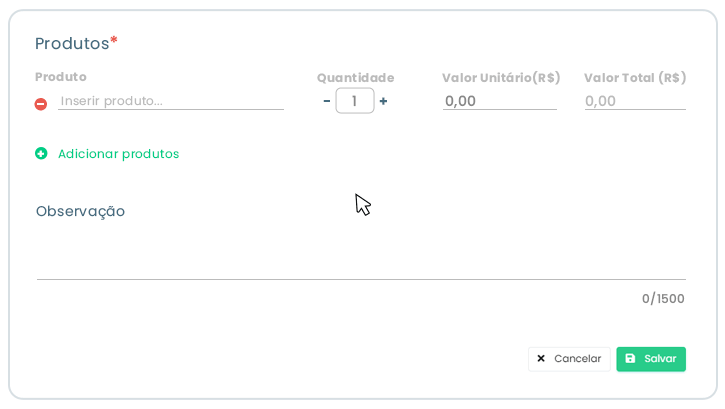Viewport: 725px width, 409px height.
Task: Click the Valor Unitário amount field
Action: [x=499, y=101]
